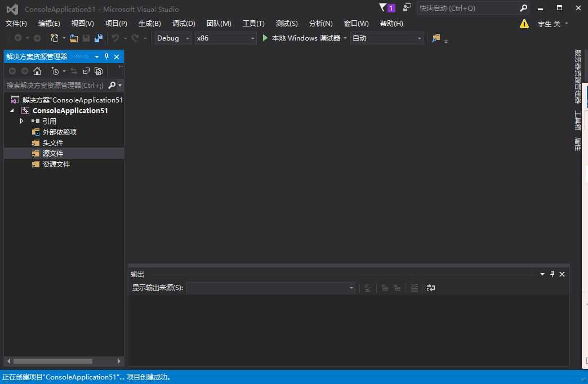Open the 项目(P) menu
This screenshot has width=588, height=384.
(x=116, y=23)
